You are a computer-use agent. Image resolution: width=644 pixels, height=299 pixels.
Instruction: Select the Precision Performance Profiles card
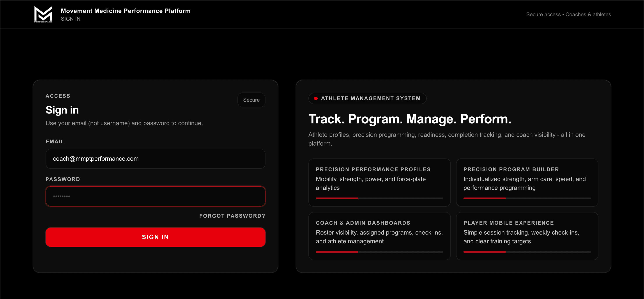(x=379, y=182)
